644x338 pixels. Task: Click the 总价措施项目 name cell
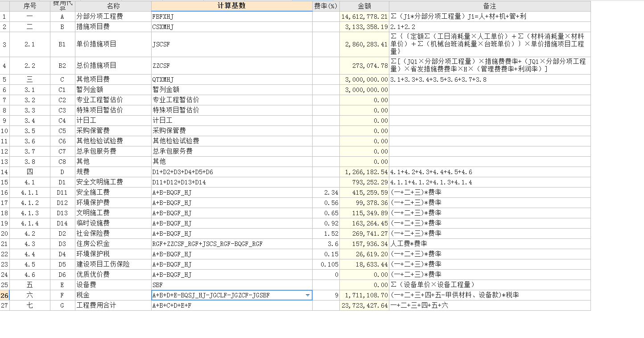(x=113, y=66)
